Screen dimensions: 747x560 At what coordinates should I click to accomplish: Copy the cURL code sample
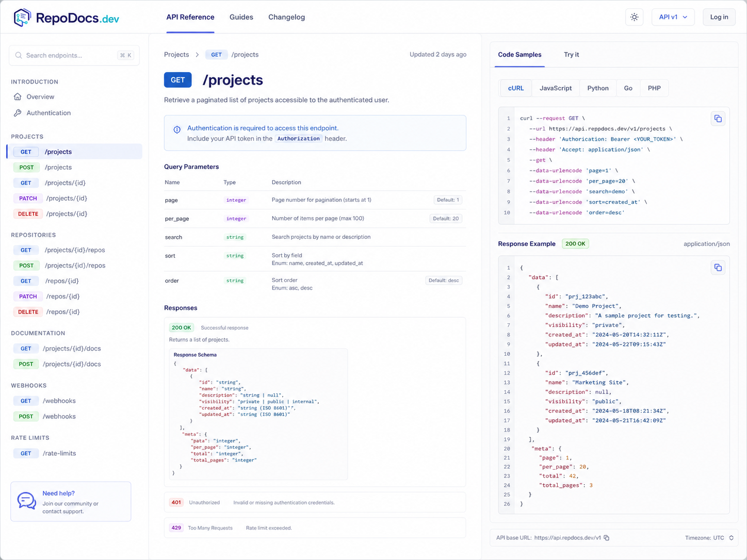[x=718, y=119]
